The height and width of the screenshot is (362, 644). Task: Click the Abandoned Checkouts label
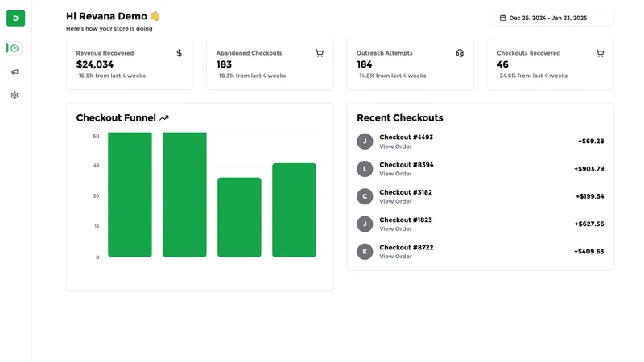pos(250,53)
